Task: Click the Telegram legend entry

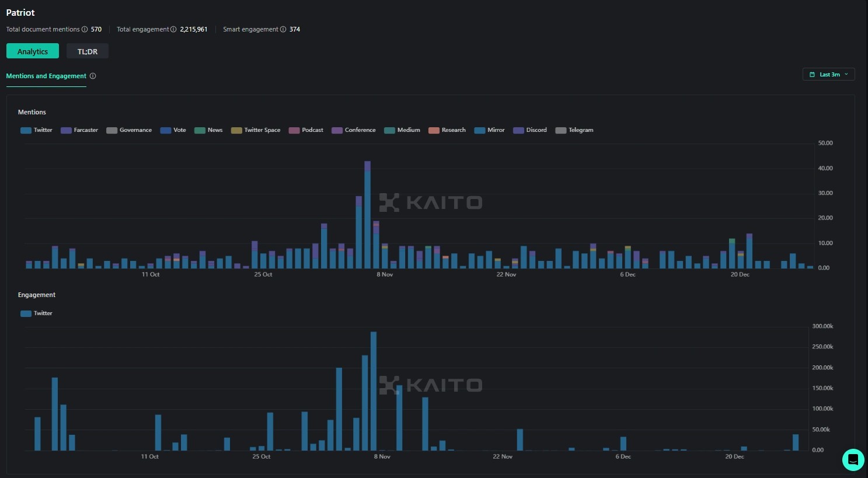Action: 574,130
